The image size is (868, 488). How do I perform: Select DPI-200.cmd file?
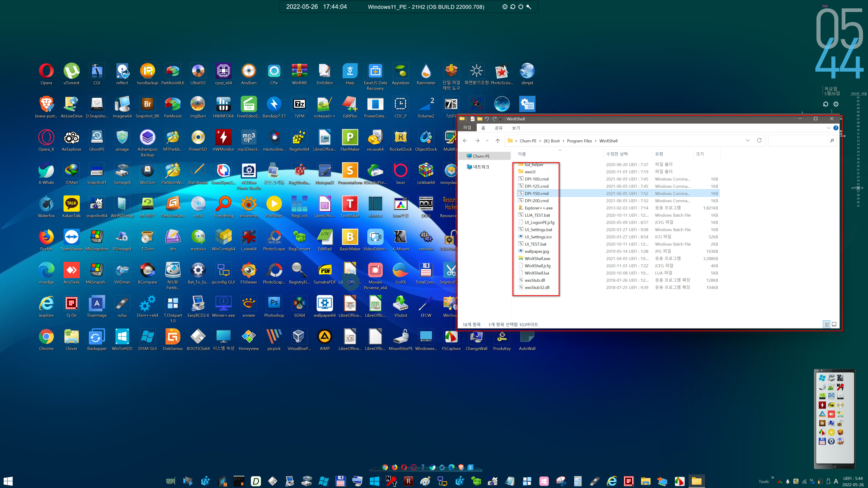[536, 201]
